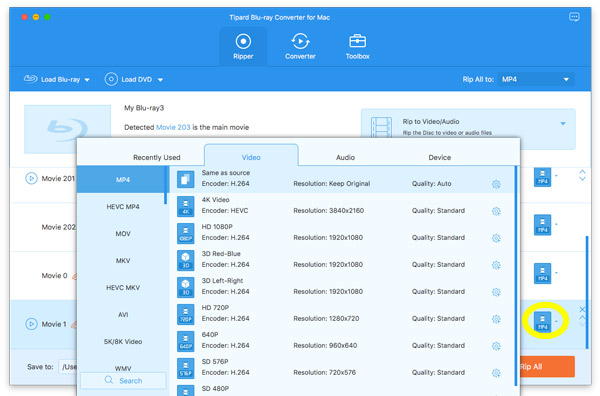Select the 4K Video row title
This screenshot has height=396, width=600.
pyautogui.click(x=215, y=200)
